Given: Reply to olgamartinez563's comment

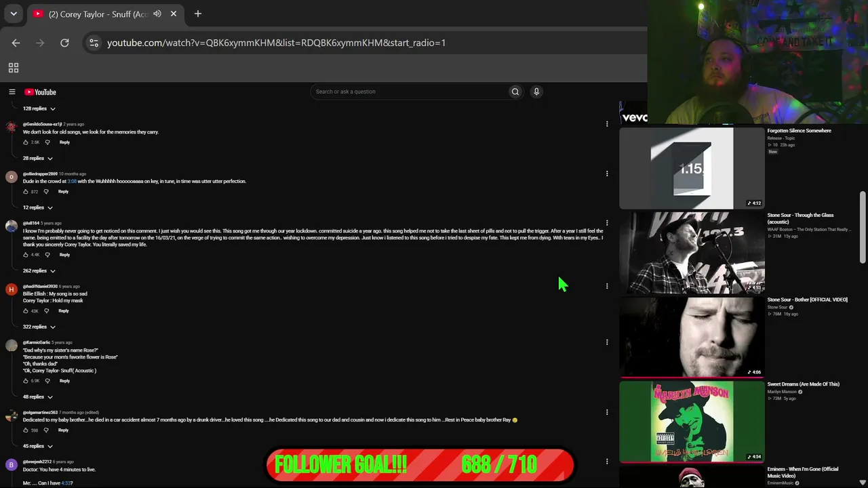Looking at the screenshot, I should coord(63,430).
